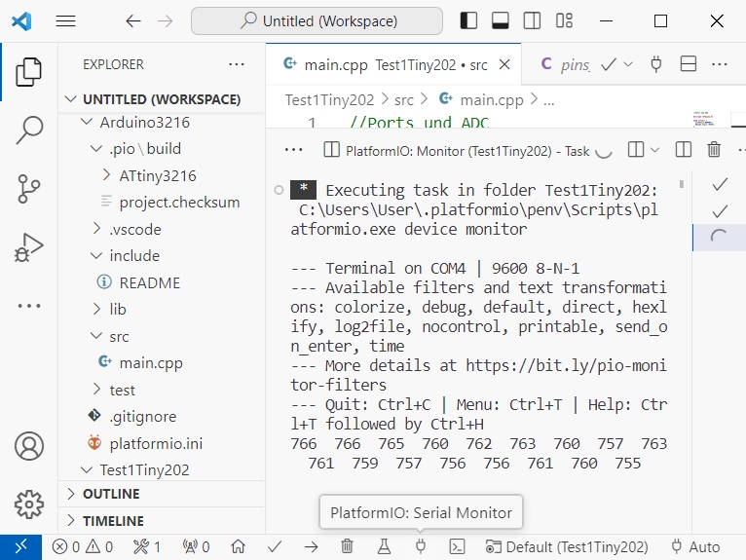Toggle the primary side bar layout button
The image size is (746, 560).
pos(468,20)
